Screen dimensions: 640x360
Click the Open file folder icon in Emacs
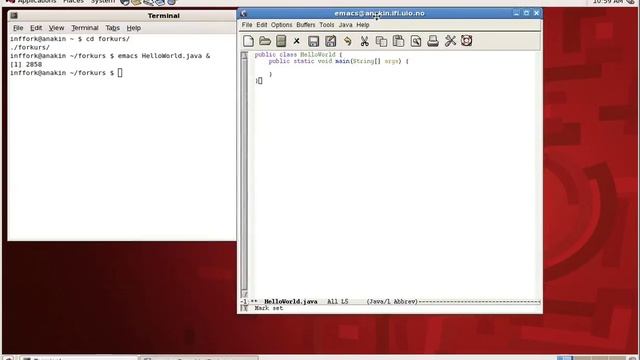point(265,41)
